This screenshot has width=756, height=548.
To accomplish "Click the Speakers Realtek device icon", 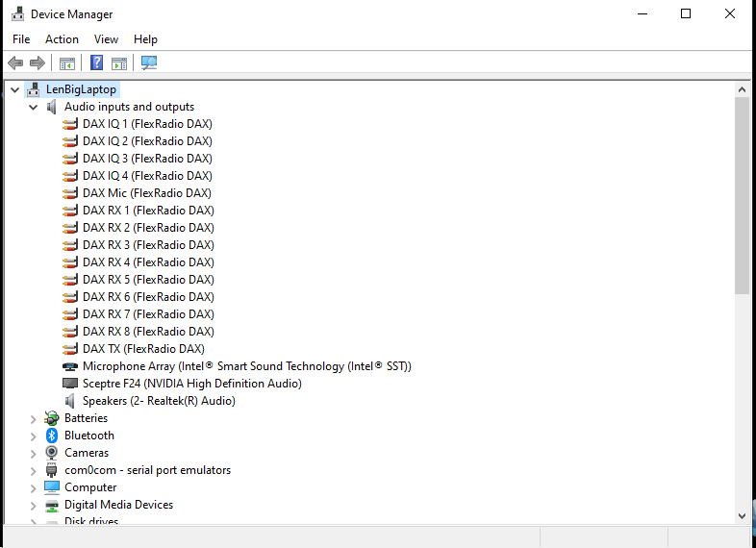I will (70, 401).
